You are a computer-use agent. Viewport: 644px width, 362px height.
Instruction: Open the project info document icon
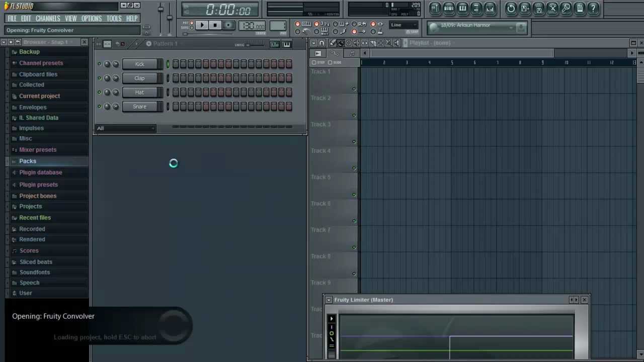[580, 8]
